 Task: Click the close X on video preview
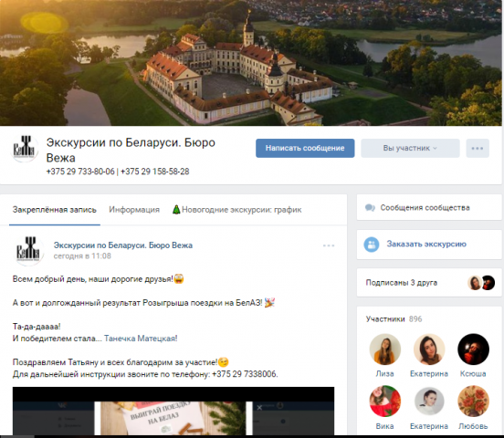click(x=259, y=408)
